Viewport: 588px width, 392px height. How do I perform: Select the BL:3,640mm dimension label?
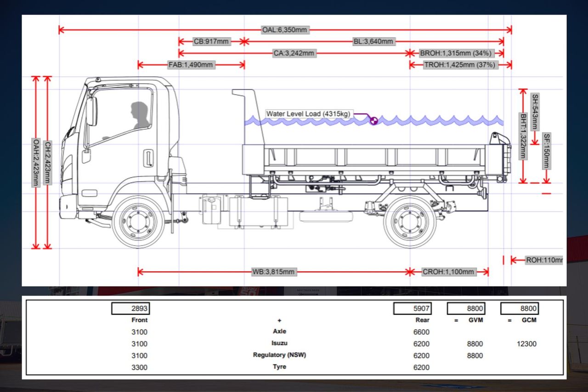point(373,41)
